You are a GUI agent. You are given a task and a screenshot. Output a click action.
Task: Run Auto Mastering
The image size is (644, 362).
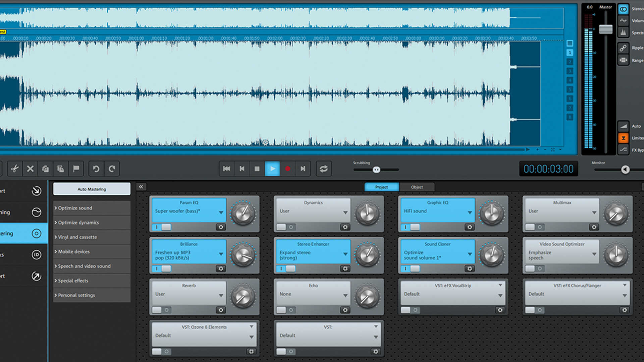tap(91, 189)
